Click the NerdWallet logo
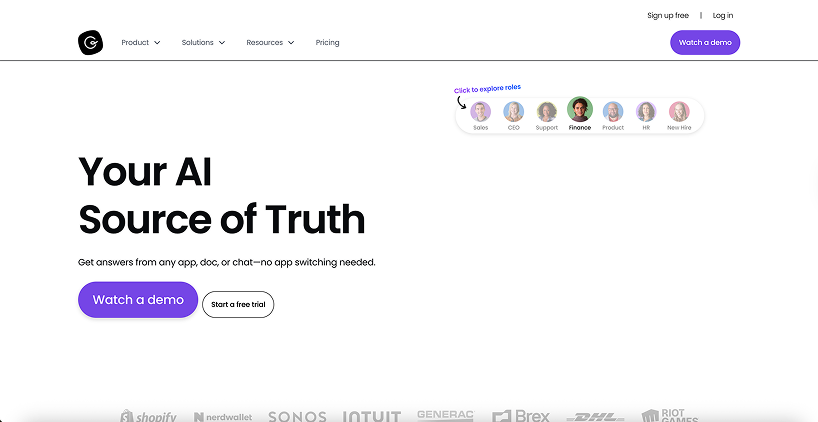This screenshot has width=818, height=422. tap(223, 417)
